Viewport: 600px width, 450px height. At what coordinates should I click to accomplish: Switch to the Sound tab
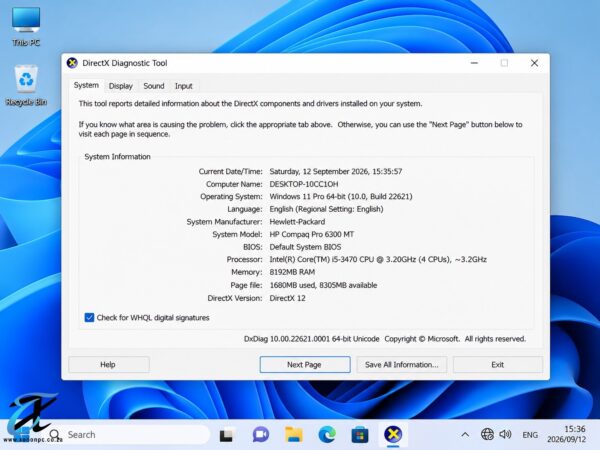[x=154, y=86]
